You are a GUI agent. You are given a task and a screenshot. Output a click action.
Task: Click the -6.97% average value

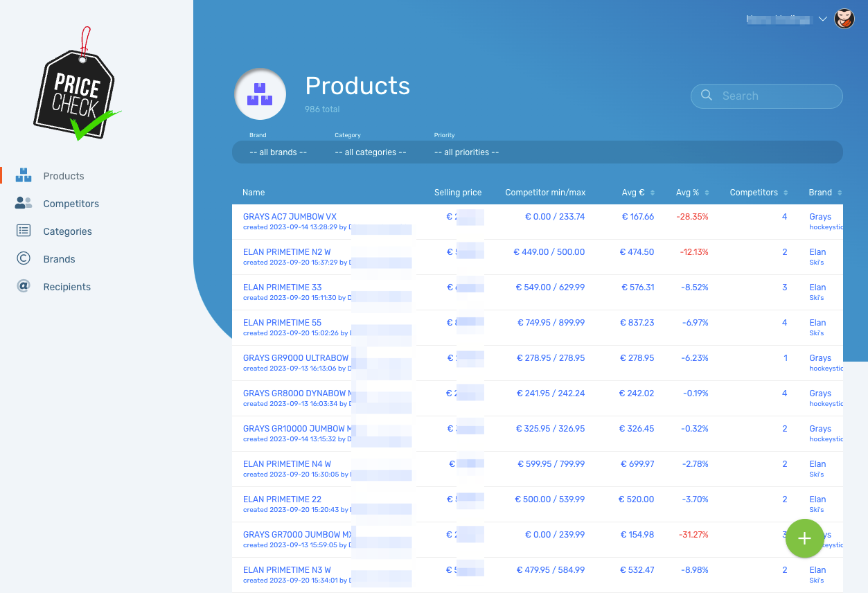pyautogui.click(x=695, y=323)
